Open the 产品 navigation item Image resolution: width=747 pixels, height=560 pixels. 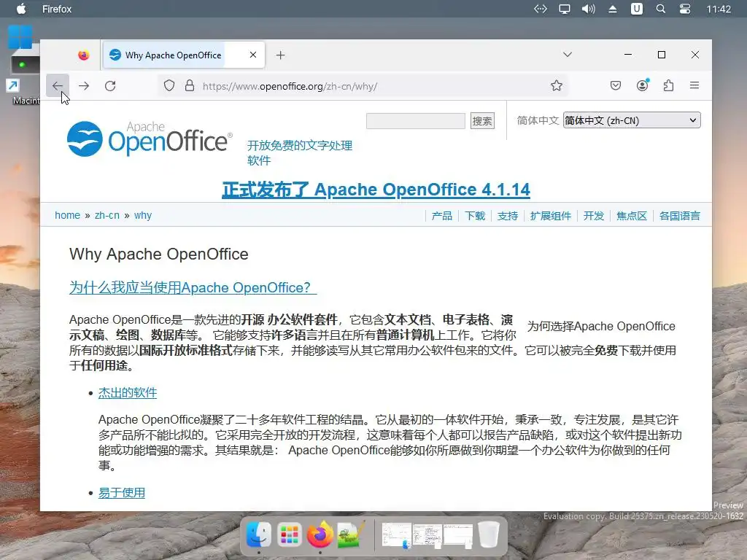click(x=441, y=216)
